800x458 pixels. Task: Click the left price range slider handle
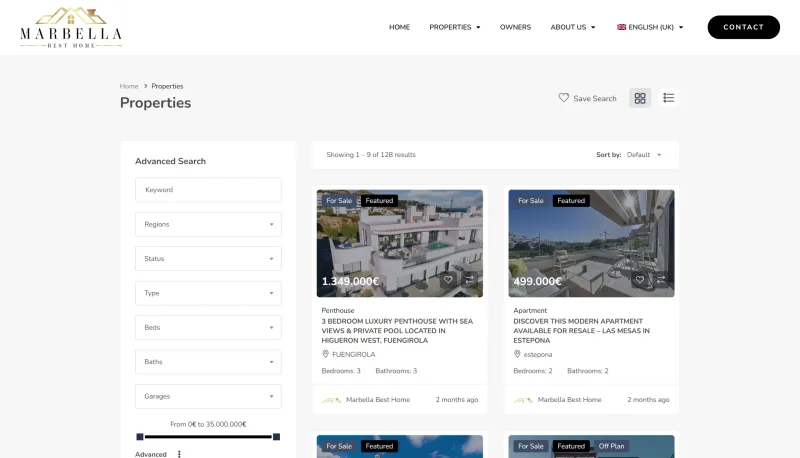click(140, 437)
